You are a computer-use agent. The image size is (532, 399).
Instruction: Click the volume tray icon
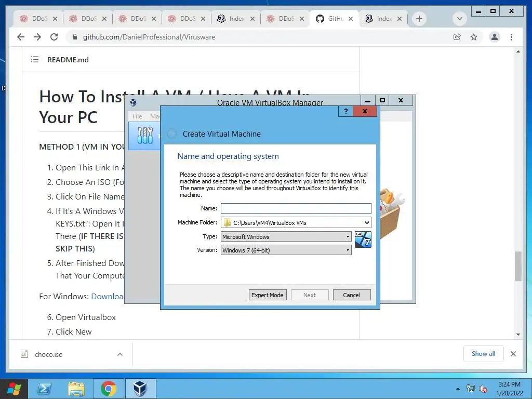(483, 389)
